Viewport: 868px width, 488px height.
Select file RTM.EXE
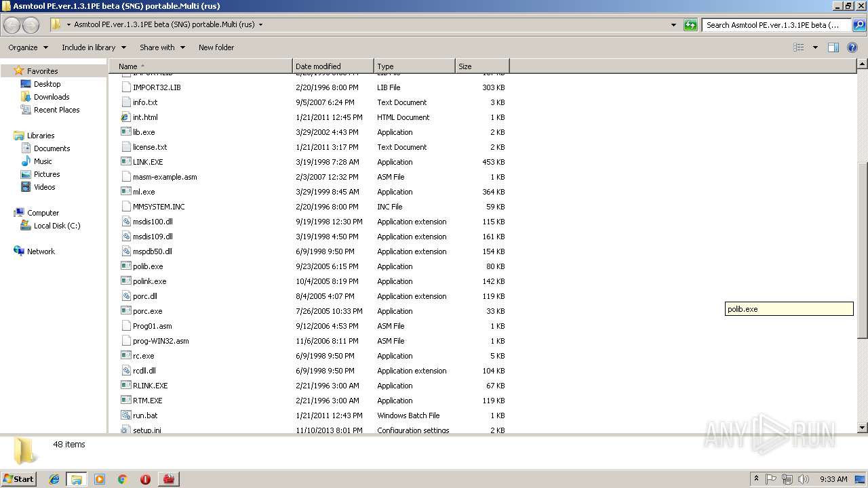[x=147, y=401]
